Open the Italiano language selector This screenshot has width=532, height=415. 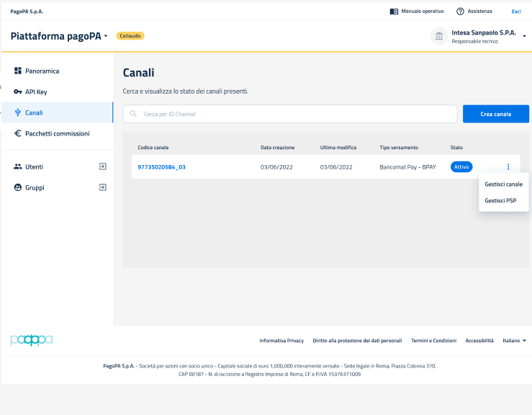(514, 340)
